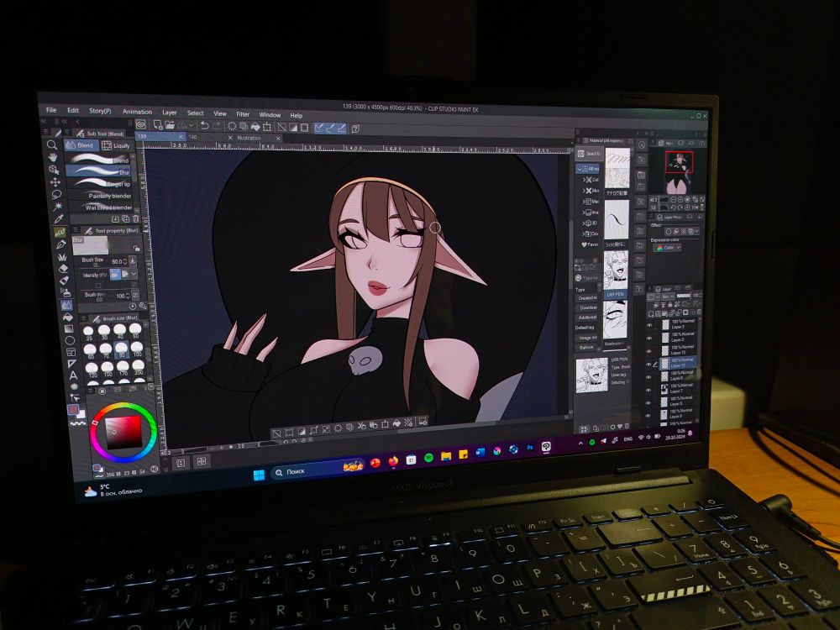Open the Filter menu

[x=243, y=114]
